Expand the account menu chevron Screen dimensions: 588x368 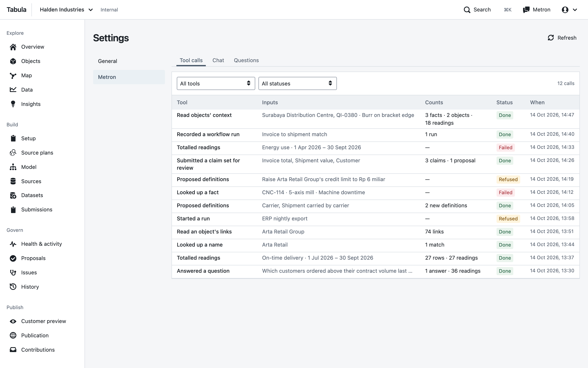click(575, 10)
